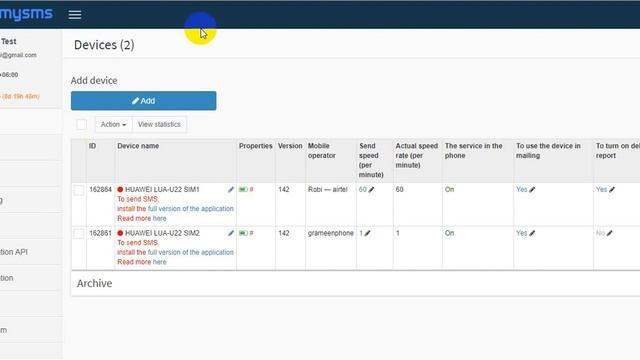The width and height of the screenshot is (640, 360).
Task: Edit the name of HUAWEI LUA-U22 SIM2
Action: pos(231,233)
